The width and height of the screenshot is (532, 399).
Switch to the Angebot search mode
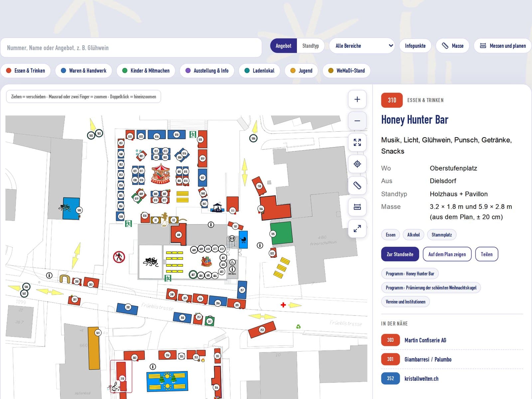[283, 46]
